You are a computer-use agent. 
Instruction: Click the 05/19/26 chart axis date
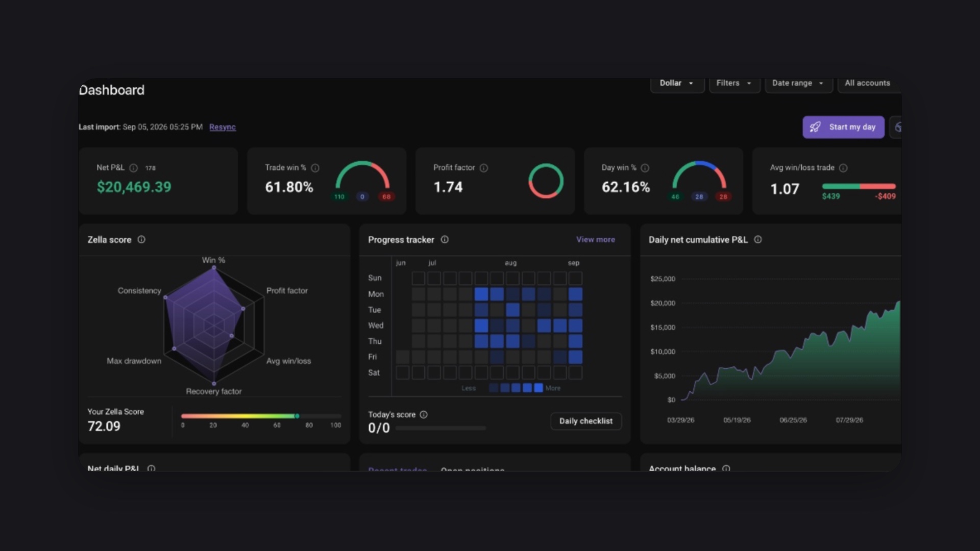point(737,420)
